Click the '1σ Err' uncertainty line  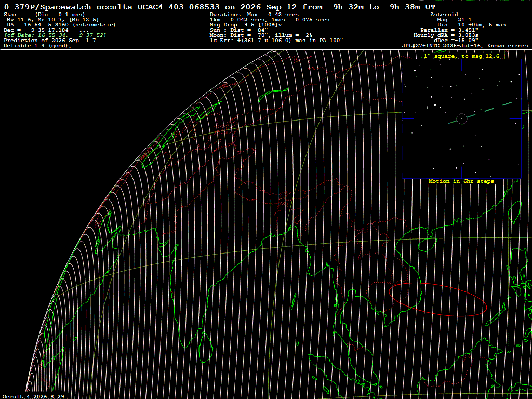coord(276,41)
